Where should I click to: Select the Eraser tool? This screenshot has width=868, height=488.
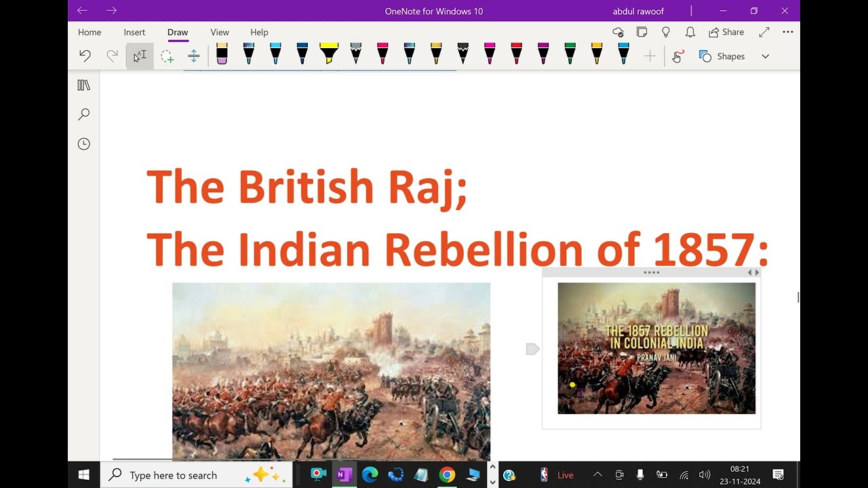point(222,54)
